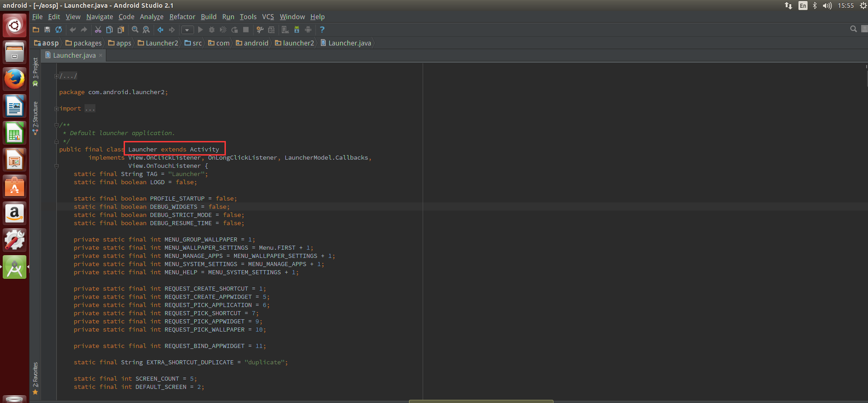Open the File menu
This screenshot has width=868, height=403.
click(x=37, y=17)
